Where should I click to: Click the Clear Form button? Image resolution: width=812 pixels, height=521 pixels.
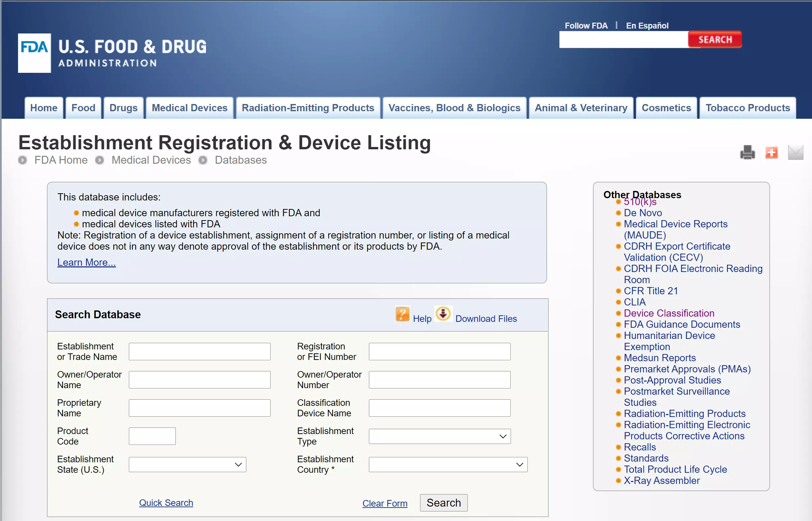(385, 503)
